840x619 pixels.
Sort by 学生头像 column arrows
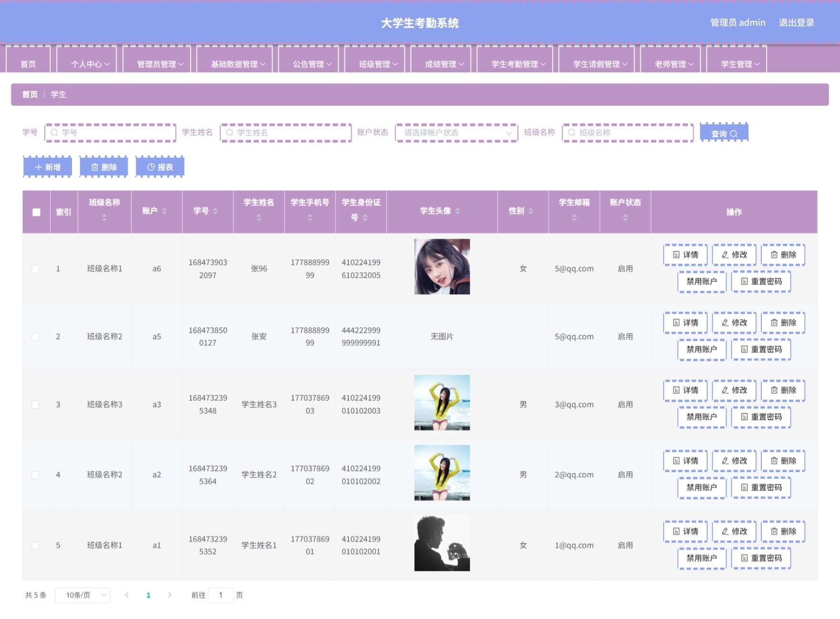pos(457,211)
